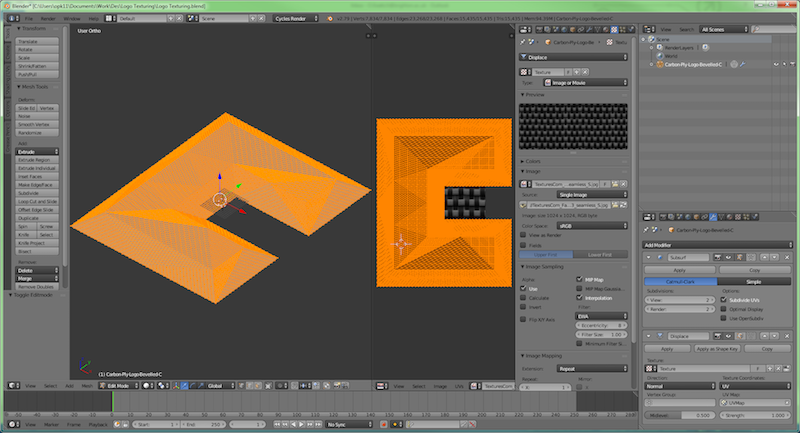Click the Carbon-Ply-Logo mesh object icon

(661, 64)
